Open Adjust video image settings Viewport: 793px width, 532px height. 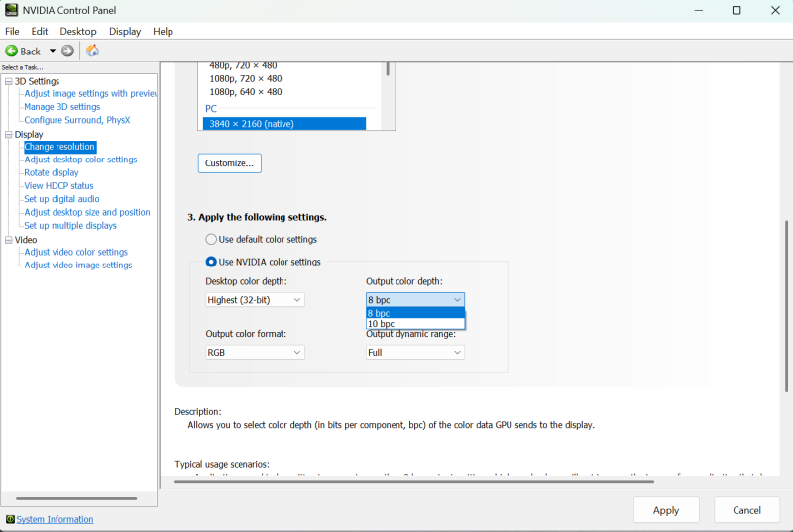tap(78, 266)
